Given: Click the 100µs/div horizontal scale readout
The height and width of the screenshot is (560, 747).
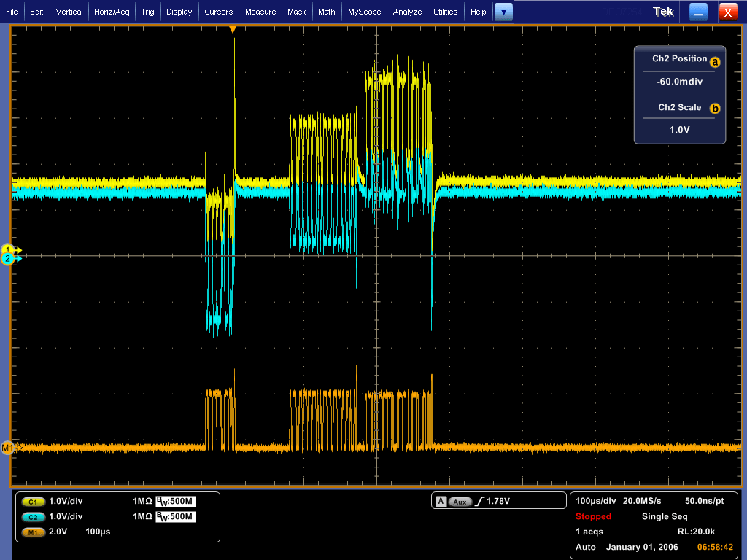Looking at the screenshot, I should click(595, 502).
